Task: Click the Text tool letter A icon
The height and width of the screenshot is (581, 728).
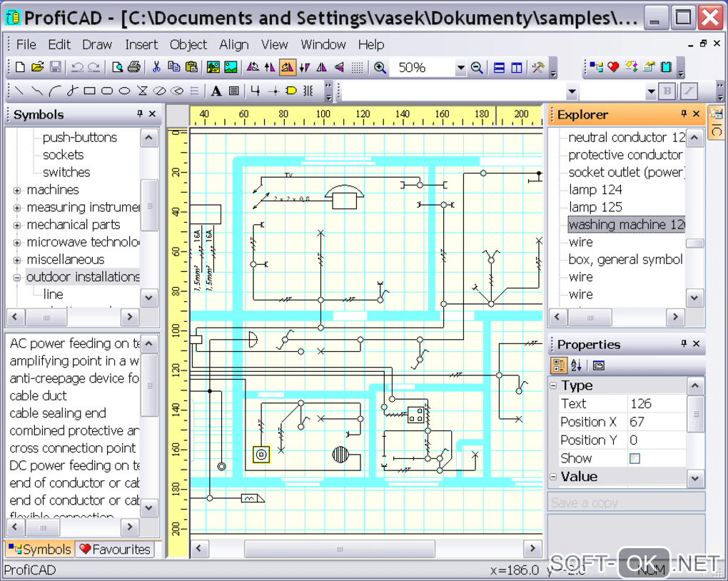Action: [x=216, y=91]
